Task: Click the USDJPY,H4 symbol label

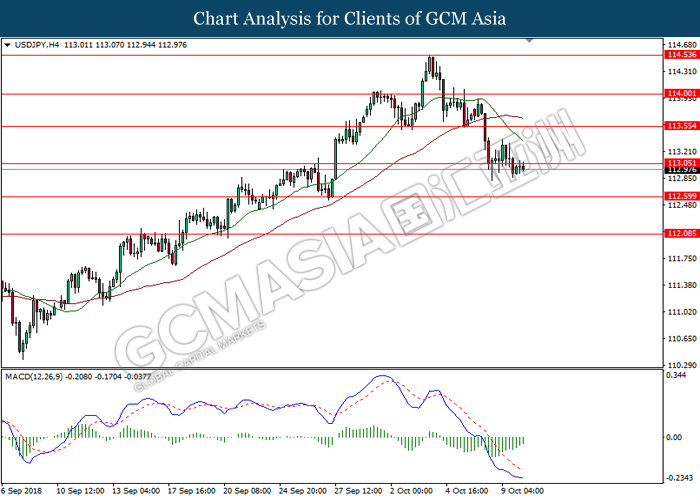Action: (37, 45)
